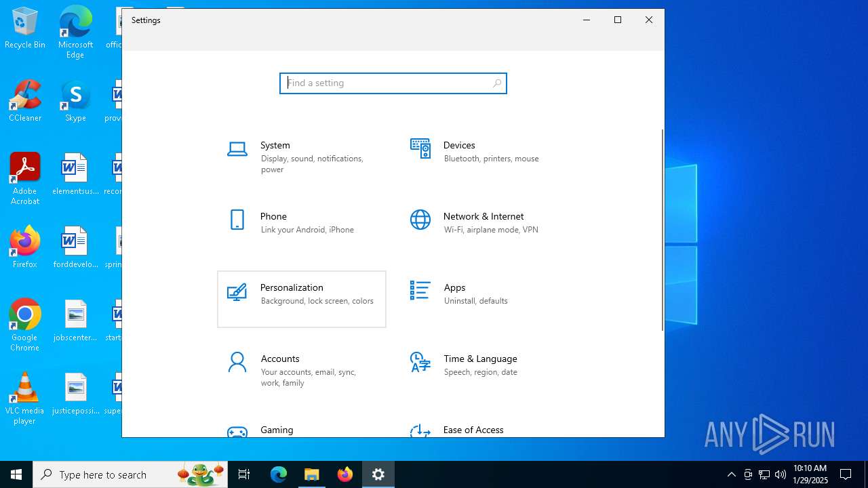Click 'Speech, region, date' description text
Image resolution: width=868 pixels, height=488 pixels.
481,372
